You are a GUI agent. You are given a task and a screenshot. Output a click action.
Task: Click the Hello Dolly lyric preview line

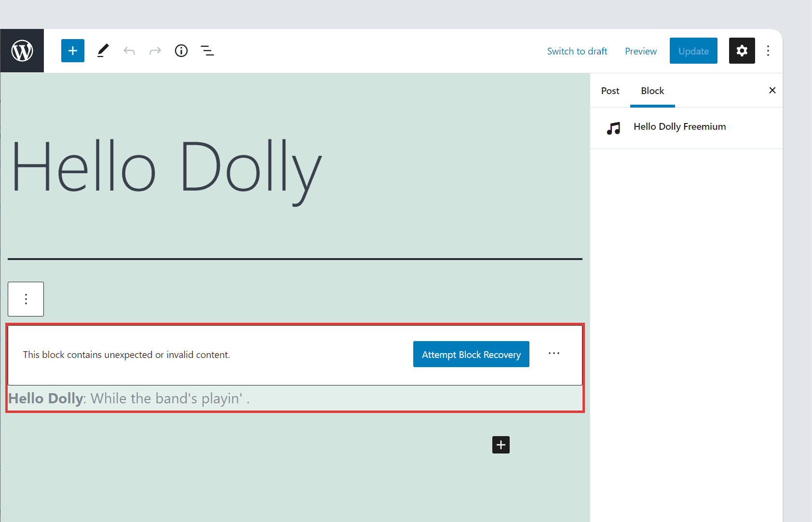(129, 398)
